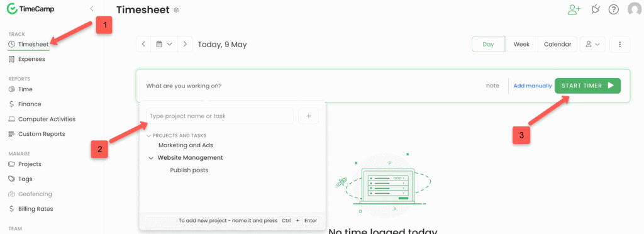644x234 pixels.
Task: Open the help question mark icon
Action: (614, 10)
